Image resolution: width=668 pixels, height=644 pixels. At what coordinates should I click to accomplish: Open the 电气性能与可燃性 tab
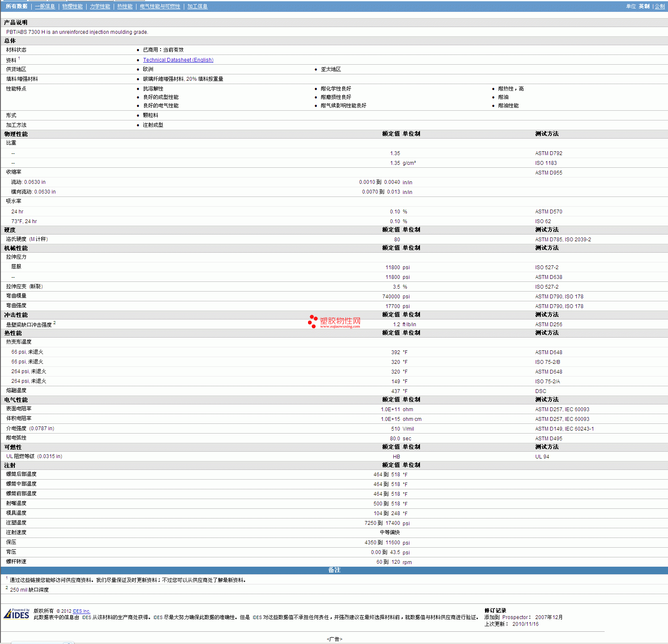[160, 6]
